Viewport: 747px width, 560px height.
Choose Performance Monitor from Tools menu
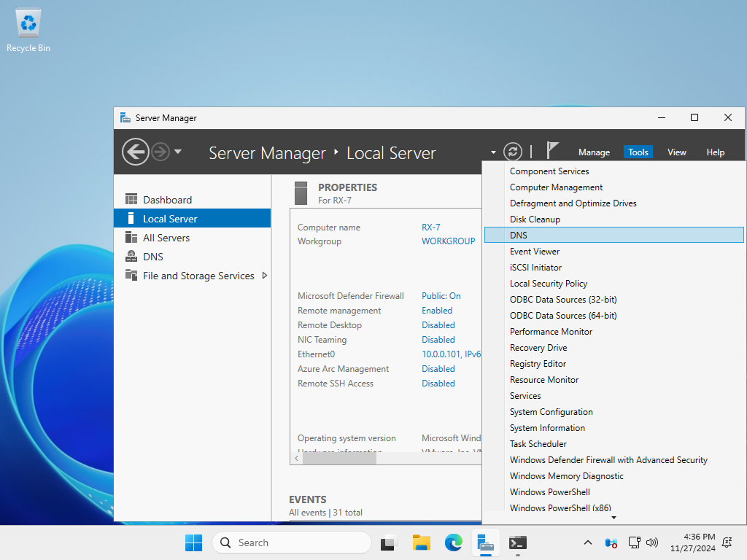coord(614,332)
